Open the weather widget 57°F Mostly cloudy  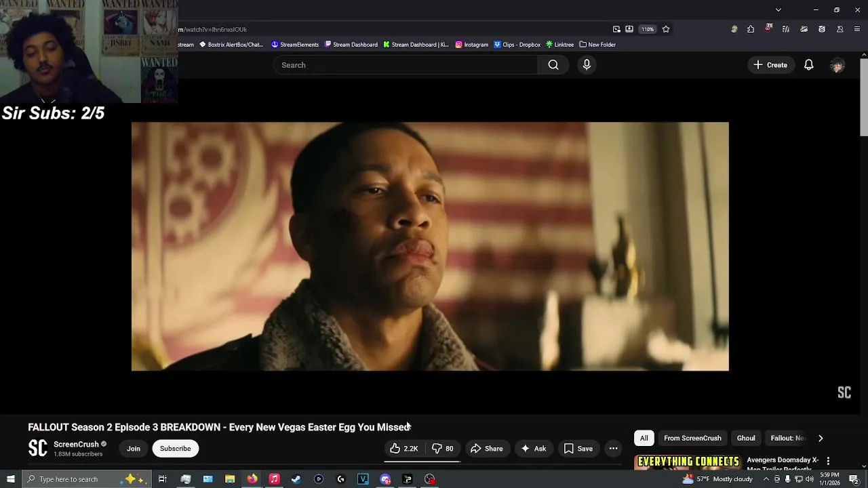[x=717, y=479]
